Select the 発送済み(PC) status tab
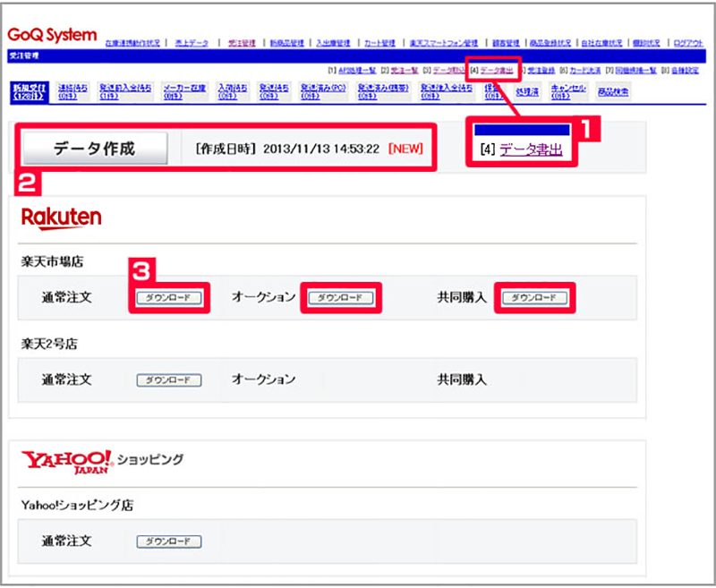 point(323,92)
